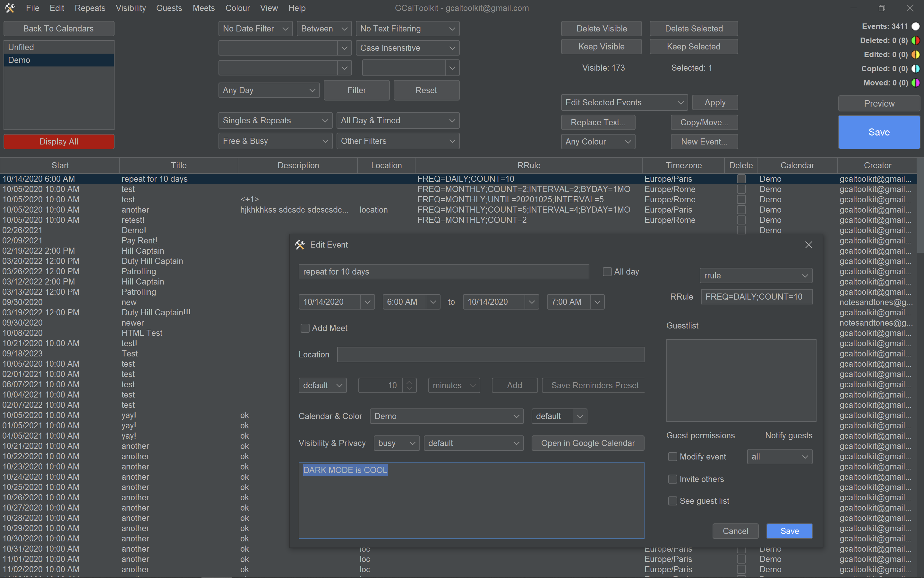Open the rrule type dropdown in dialog

click(756, 276)
